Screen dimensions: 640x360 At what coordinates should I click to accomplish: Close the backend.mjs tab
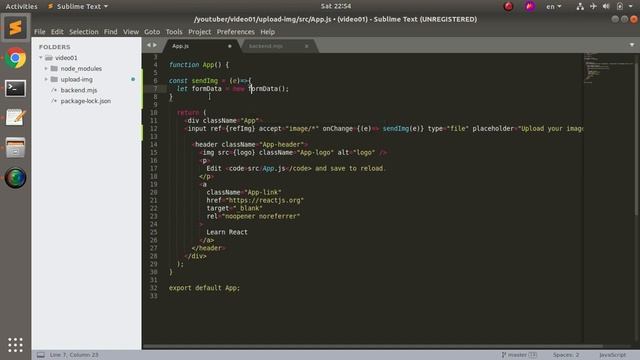[307, 46]
